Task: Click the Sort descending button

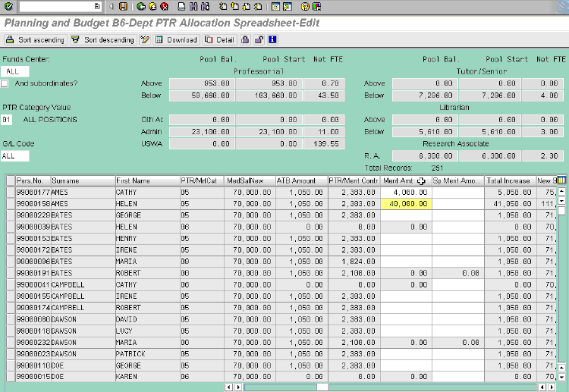Action: click(x=103, y=39)
